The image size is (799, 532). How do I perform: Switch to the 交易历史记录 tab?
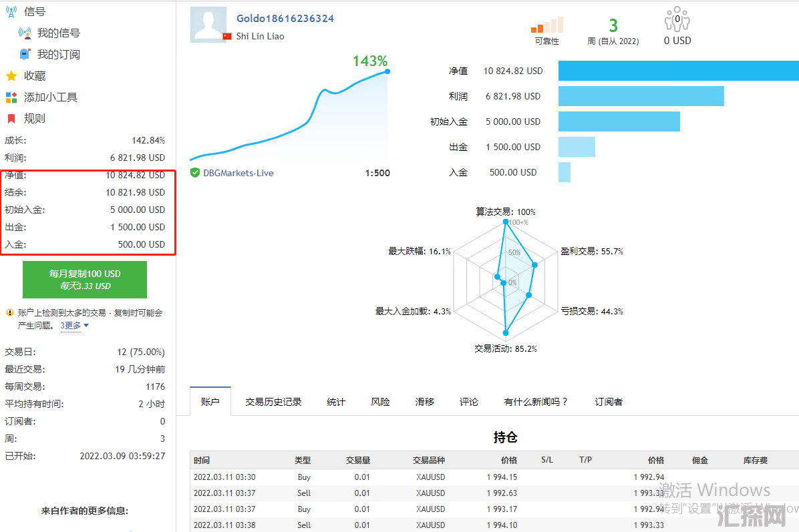pyautogui.click(x=273, y=402)
